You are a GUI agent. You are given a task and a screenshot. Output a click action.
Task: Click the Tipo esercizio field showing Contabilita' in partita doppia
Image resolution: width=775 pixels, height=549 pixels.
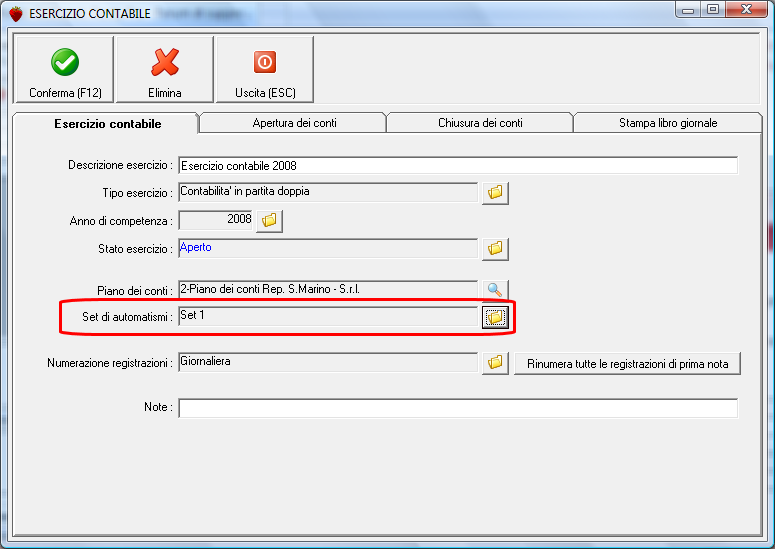(x=328, y=192)
